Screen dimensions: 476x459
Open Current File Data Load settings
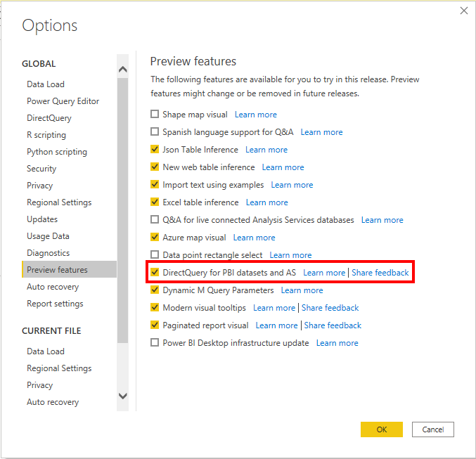point(46,351)
